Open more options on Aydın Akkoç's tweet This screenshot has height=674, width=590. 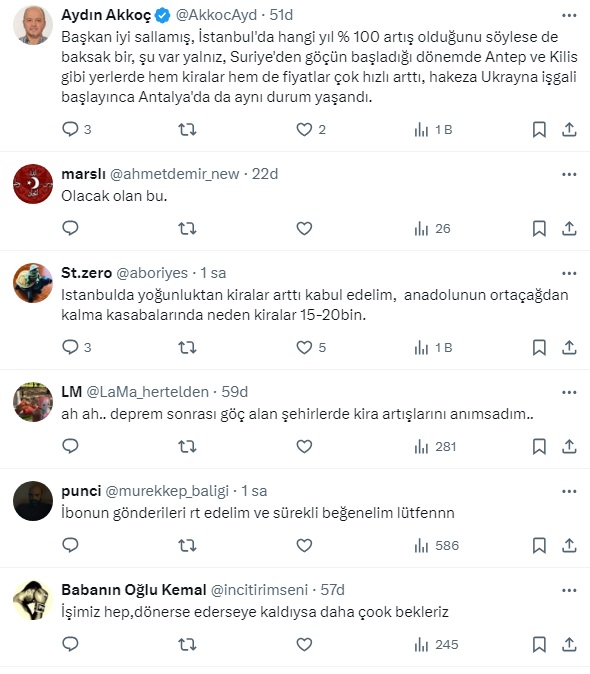[569, 15]
